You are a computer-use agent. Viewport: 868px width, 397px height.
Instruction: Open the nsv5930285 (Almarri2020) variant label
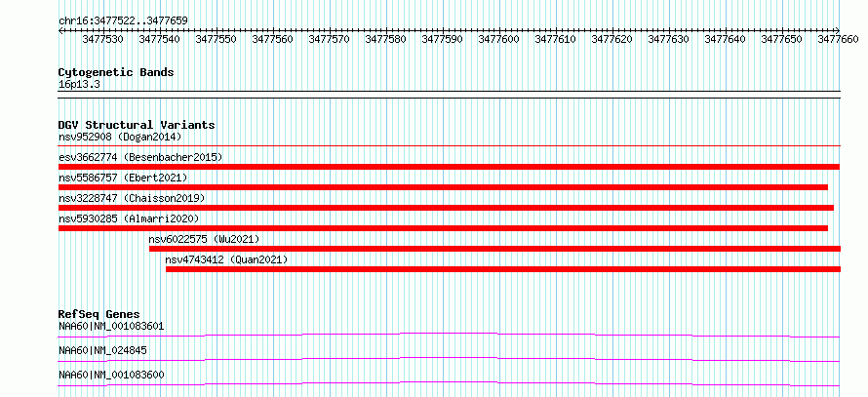point(129,218)
